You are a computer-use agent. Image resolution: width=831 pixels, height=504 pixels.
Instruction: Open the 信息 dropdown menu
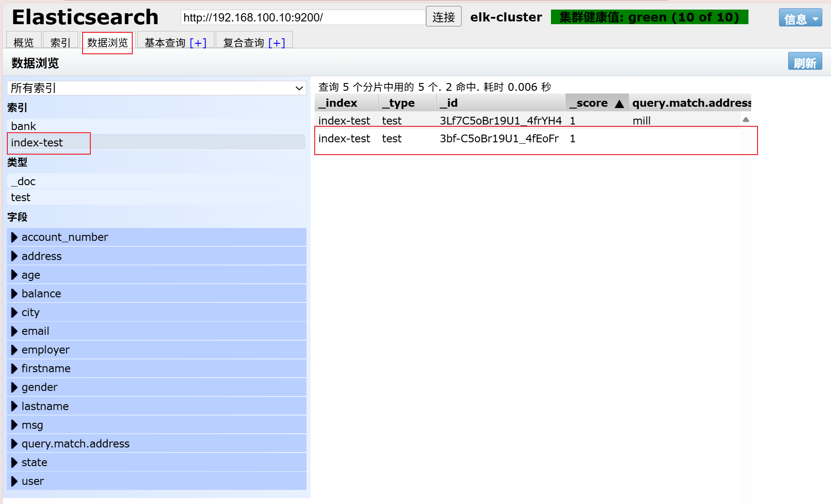pos(800,18)
